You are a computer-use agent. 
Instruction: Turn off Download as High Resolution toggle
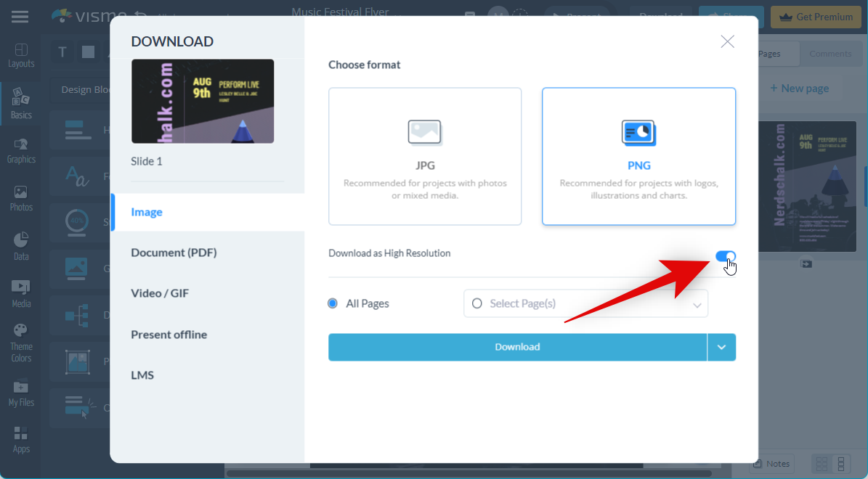coord(725,256)
